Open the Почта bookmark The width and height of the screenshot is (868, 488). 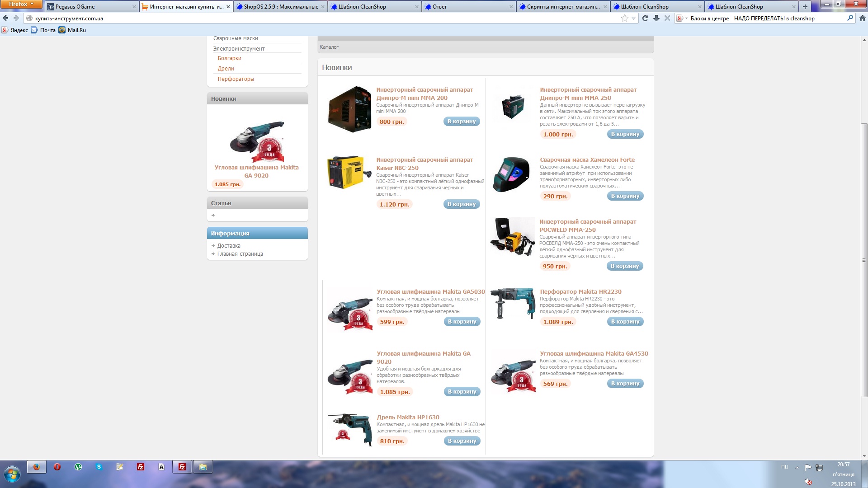[43, 30]
